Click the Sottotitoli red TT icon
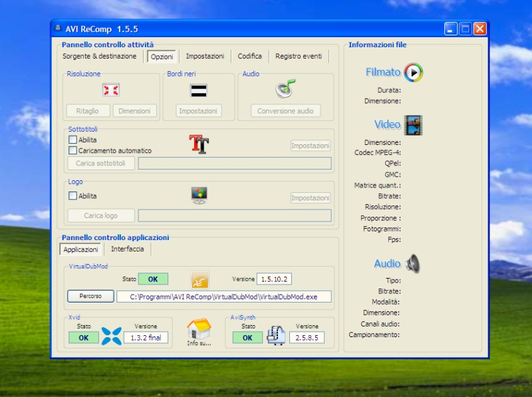 (199, 144)
